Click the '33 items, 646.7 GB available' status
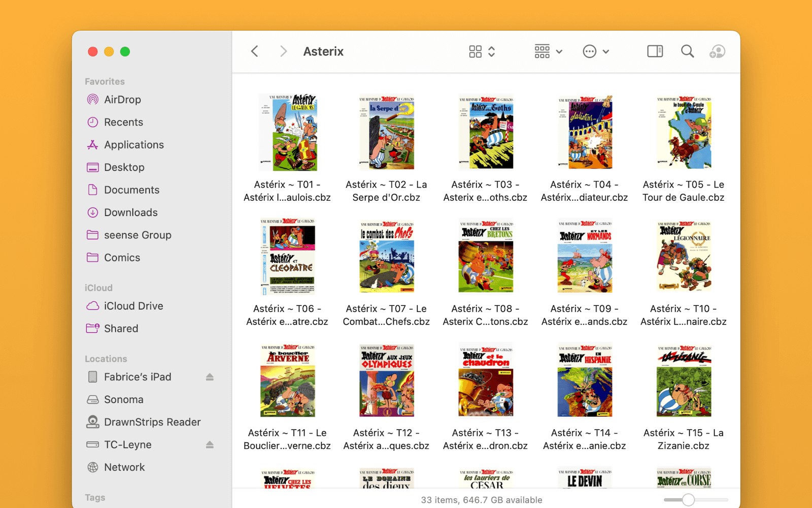 [x=482, y=500]
